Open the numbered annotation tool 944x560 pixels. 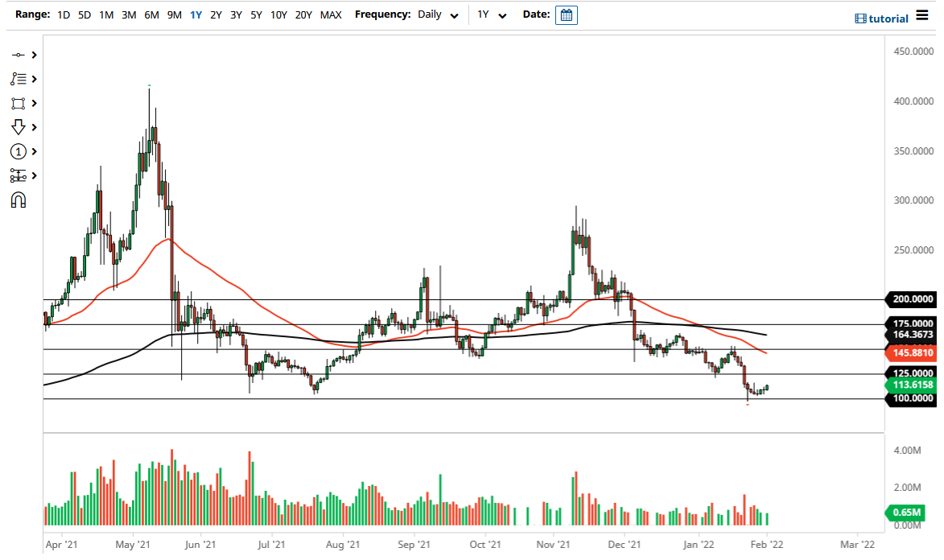click(x=19, y=151)
